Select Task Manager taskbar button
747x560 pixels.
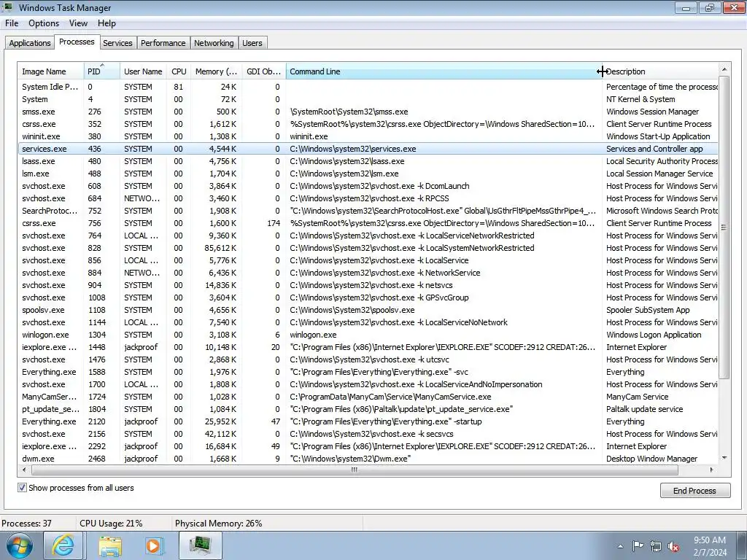201,545
